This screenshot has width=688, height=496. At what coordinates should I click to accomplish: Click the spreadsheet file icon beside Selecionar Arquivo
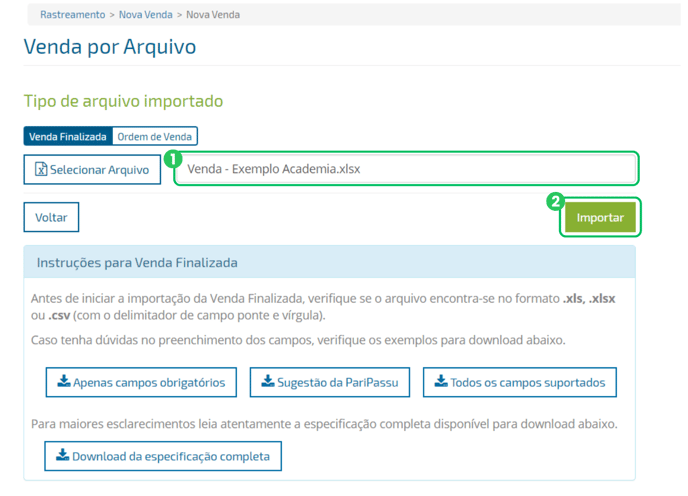pos(41,170)
